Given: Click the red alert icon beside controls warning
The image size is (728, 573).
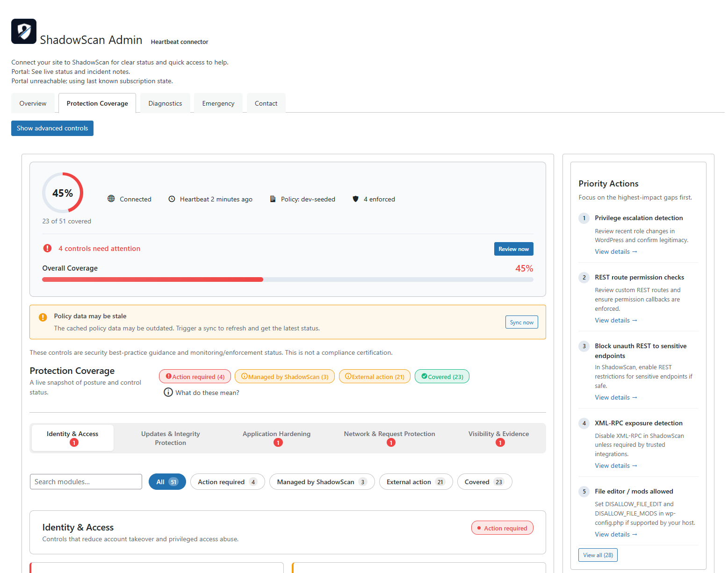Looking at the screenshot, I should pos(47,248).
